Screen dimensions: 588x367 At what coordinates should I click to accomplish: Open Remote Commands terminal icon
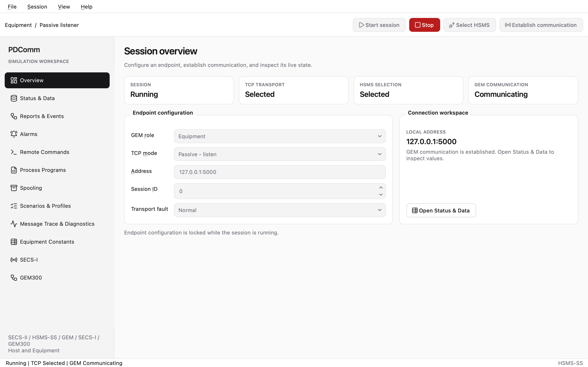coord(14,152)
